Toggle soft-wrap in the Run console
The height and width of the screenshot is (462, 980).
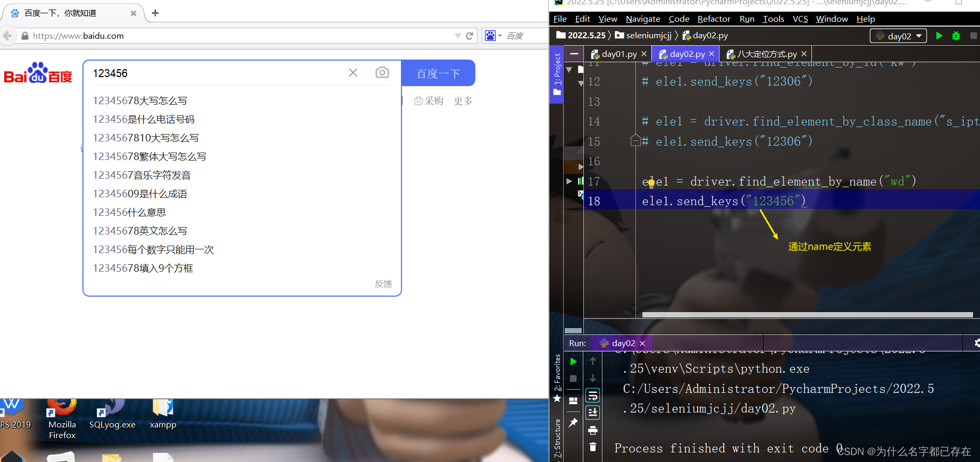(x=593, y=396)
